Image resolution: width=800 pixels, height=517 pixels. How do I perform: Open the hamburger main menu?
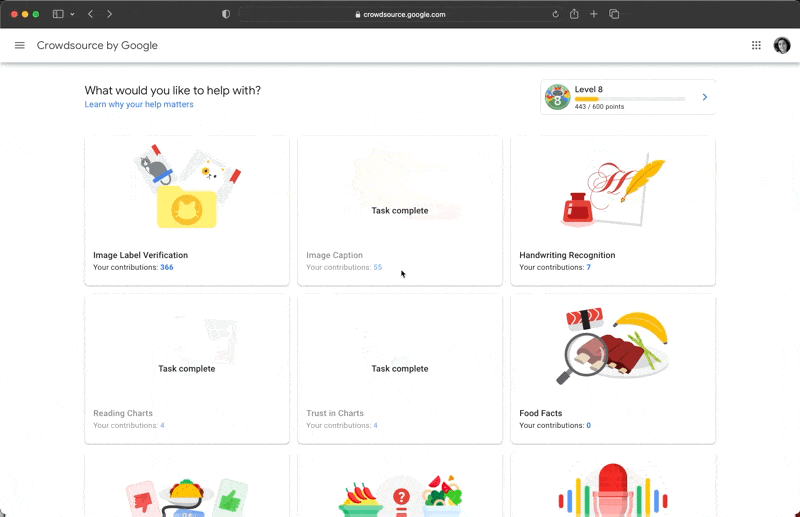point(19,45)
